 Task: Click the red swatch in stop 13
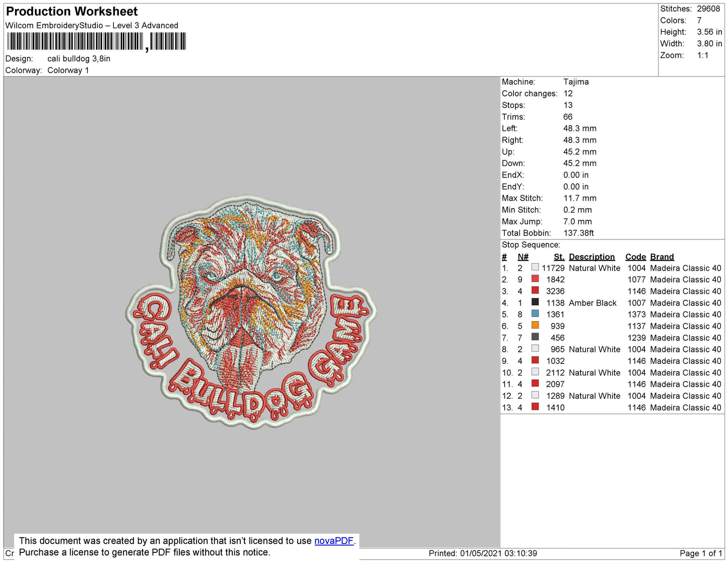[x=535, y=406]
